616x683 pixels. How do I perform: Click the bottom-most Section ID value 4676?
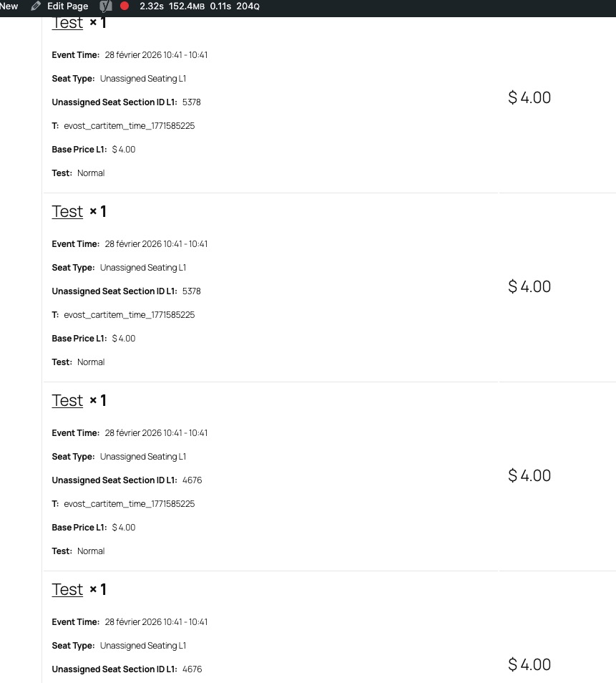pos(192,669)
